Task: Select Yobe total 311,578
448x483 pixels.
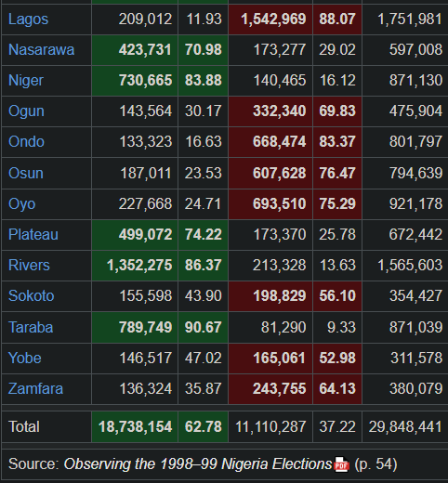Action: pos(416,359)
